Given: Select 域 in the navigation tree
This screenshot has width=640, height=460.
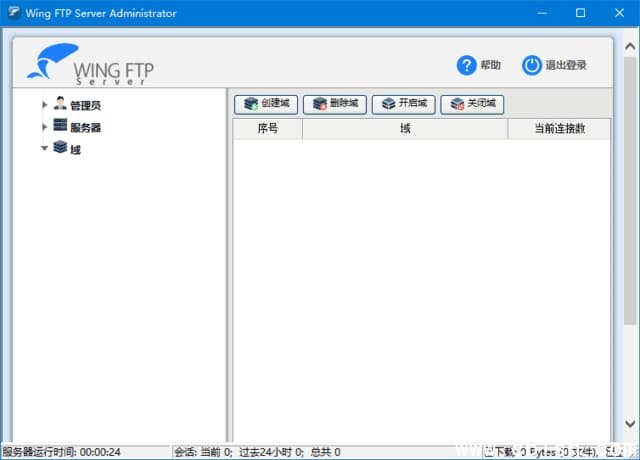Looking at the screenshot, I should (x=76, y=150).
